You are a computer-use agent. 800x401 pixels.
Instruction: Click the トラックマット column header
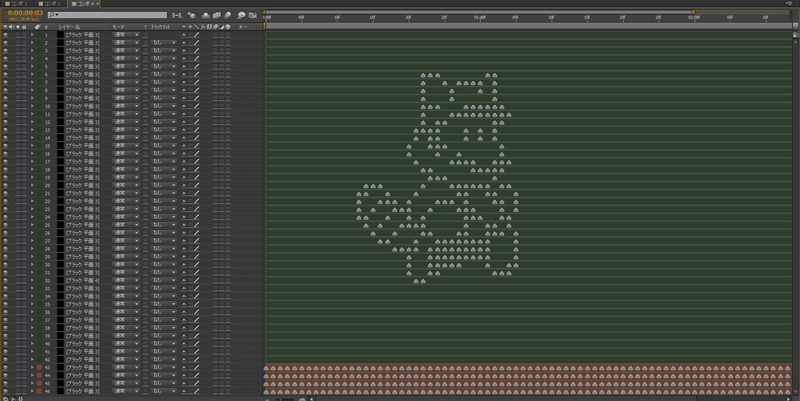160,27
